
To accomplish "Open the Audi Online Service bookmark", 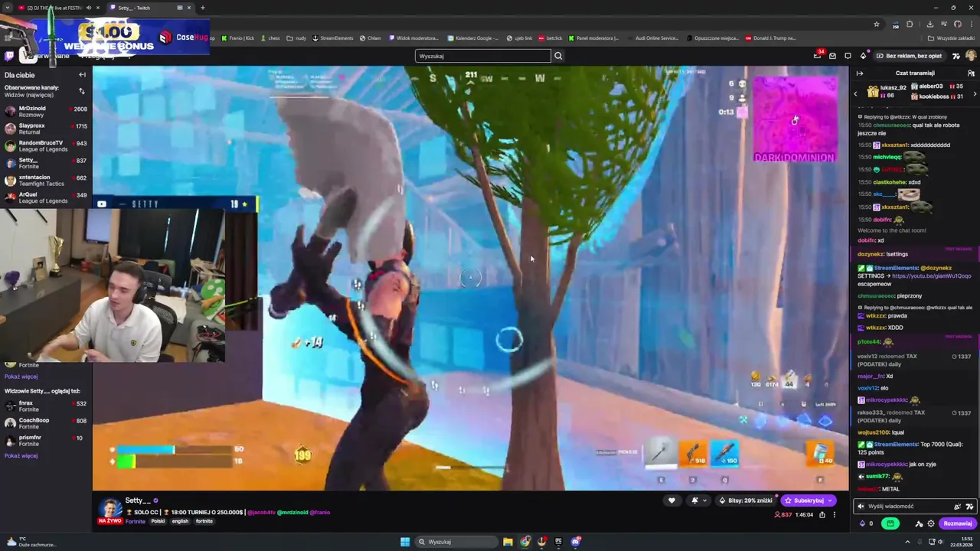I will coord(652,37).
